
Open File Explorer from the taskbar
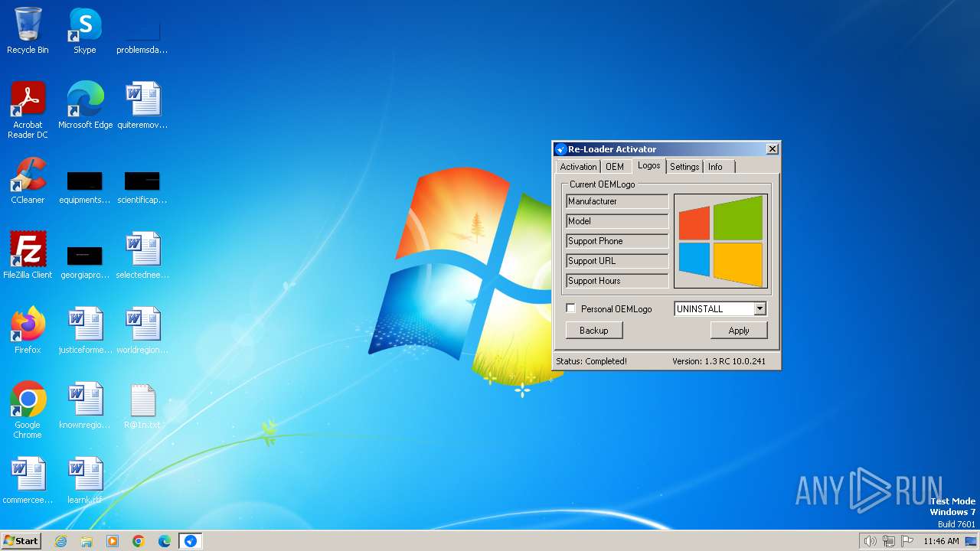(87, 541)
